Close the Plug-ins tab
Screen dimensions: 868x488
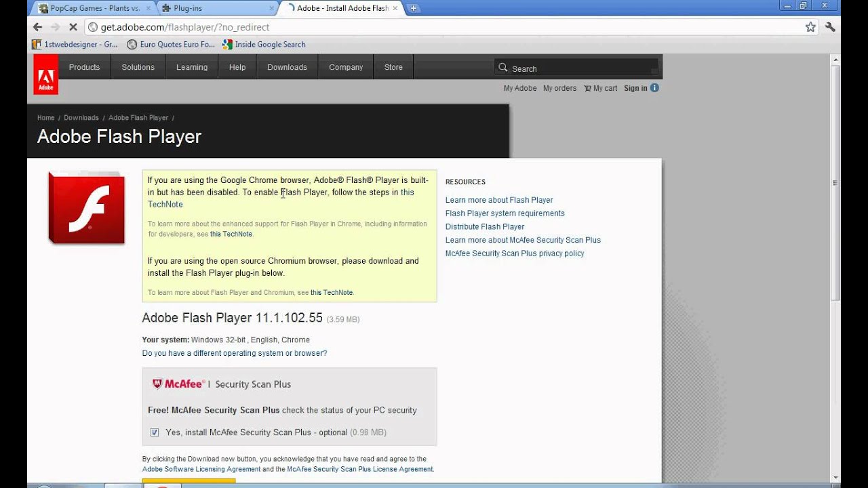tap(272, 9)
